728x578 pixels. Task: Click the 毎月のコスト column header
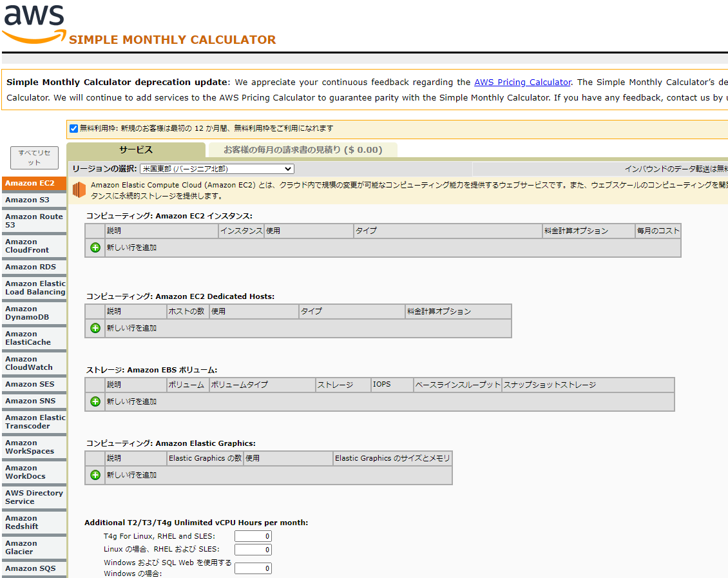(658, 231)
